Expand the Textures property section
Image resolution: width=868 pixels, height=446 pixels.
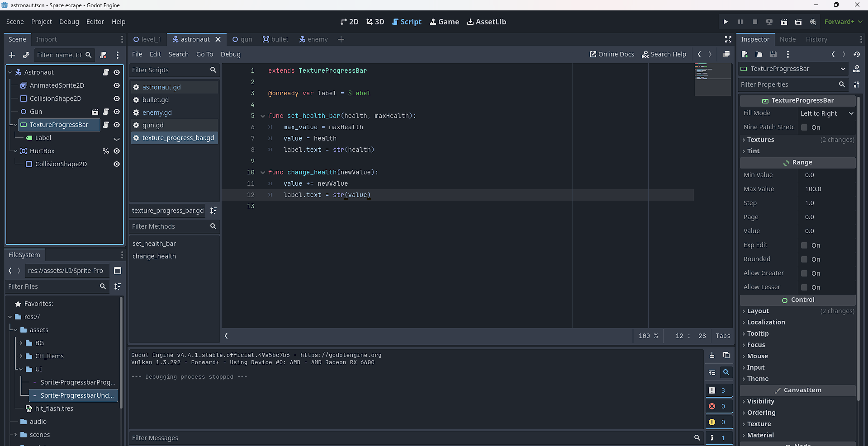coord(760,140)
